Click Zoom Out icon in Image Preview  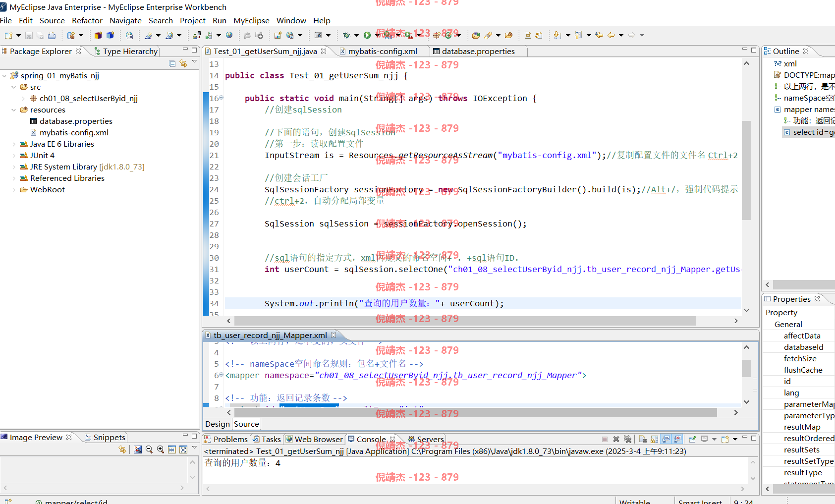149,449
